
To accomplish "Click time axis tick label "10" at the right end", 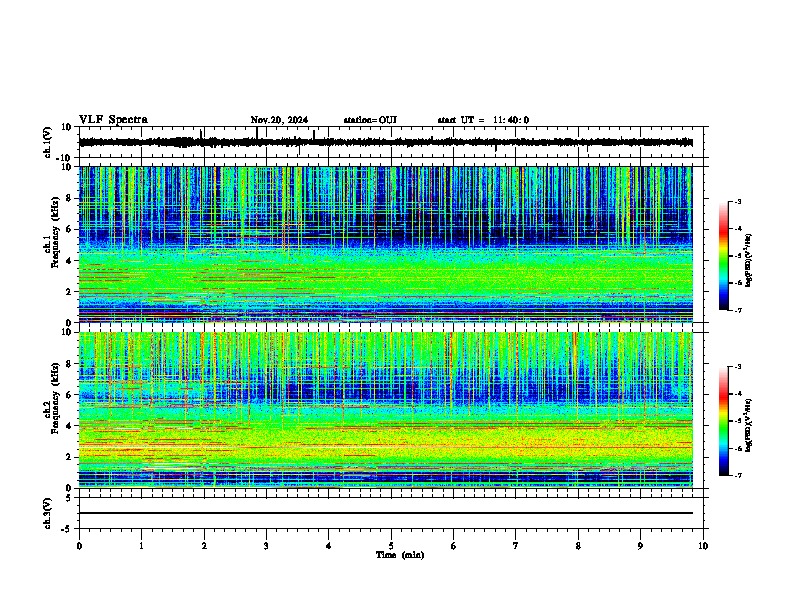I will pos(703,546).
